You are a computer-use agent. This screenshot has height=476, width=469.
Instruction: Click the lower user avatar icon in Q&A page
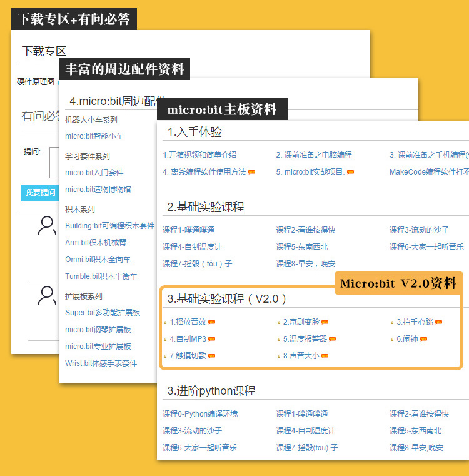coord(47,295)
